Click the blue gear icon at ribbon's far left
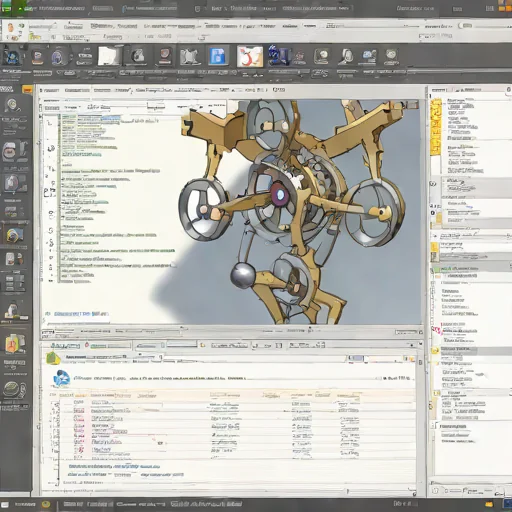Image resolution: width=512 pixels, height=512 pixels. [x=12, y=56]
